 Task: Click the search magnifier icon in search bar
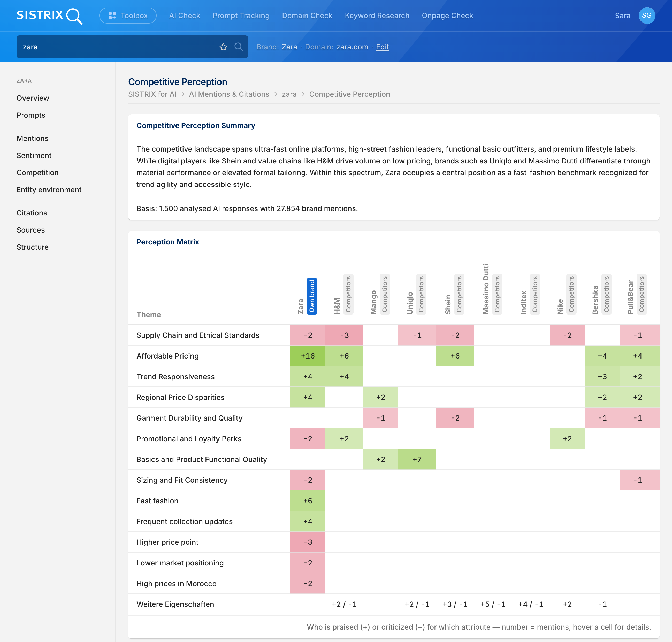[239, 47]
